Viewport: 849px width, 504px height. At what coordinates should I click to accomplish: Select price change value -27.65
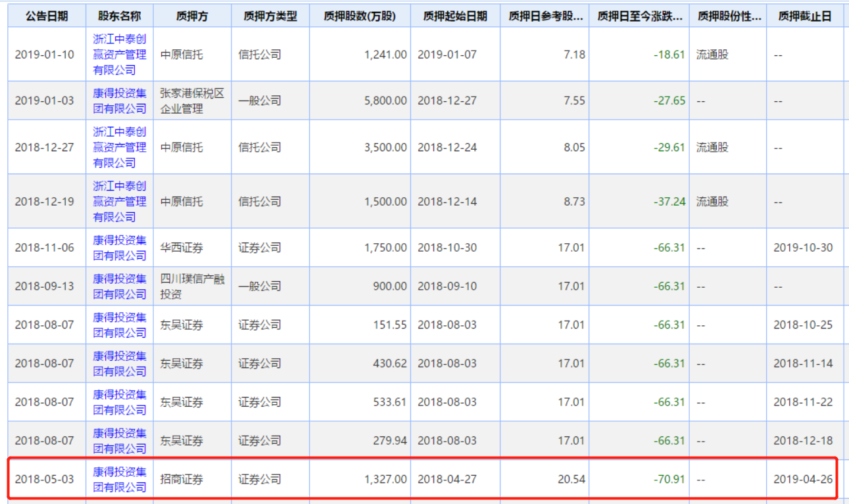point(669,101)
